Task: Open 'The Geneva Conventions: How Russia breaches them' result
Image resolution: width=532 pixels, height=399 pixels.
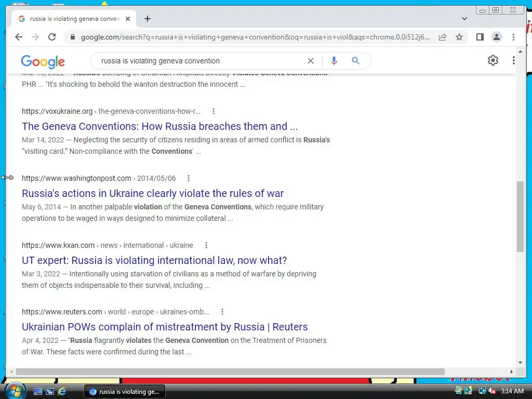Action: (x=160, y=126)
